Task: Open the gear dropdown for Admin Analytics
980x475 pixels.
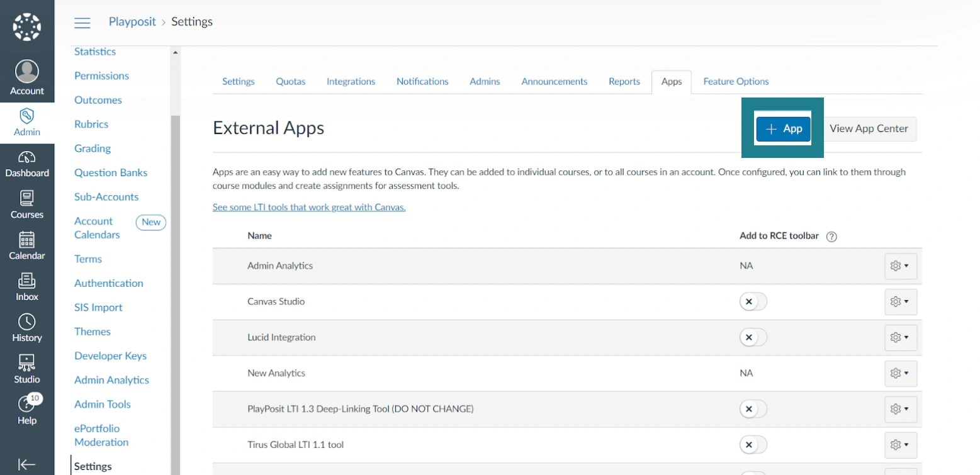Action: pos(901,266)
